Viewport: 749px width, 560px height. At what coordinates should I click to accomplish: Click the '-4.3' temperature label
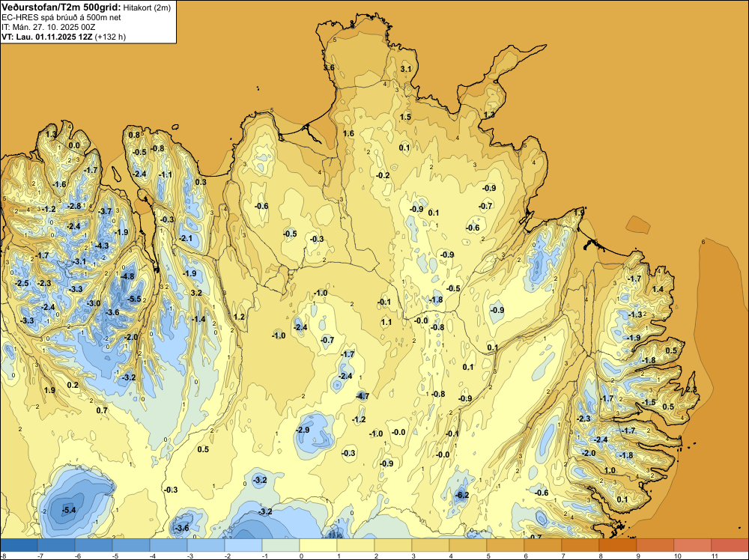[102, 246]
